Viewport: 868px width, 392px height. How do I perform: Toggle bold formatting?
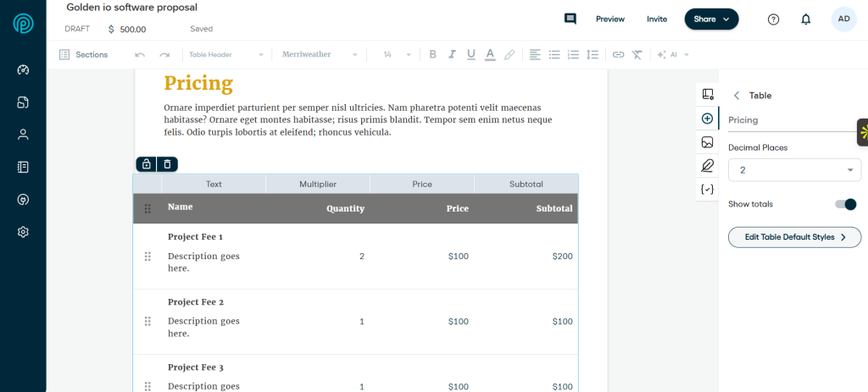tap(433, 54)
